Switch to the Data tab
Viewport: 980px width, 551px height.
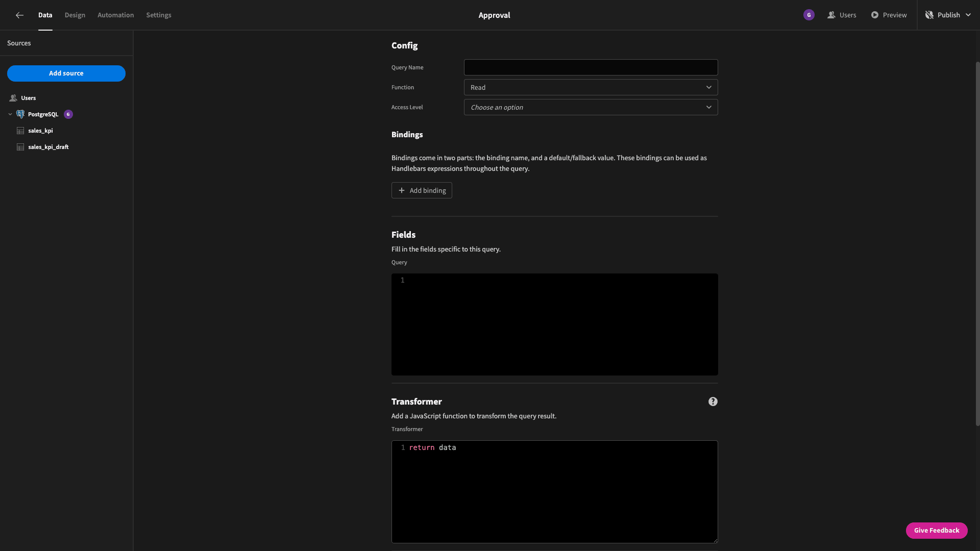[45, 15]
